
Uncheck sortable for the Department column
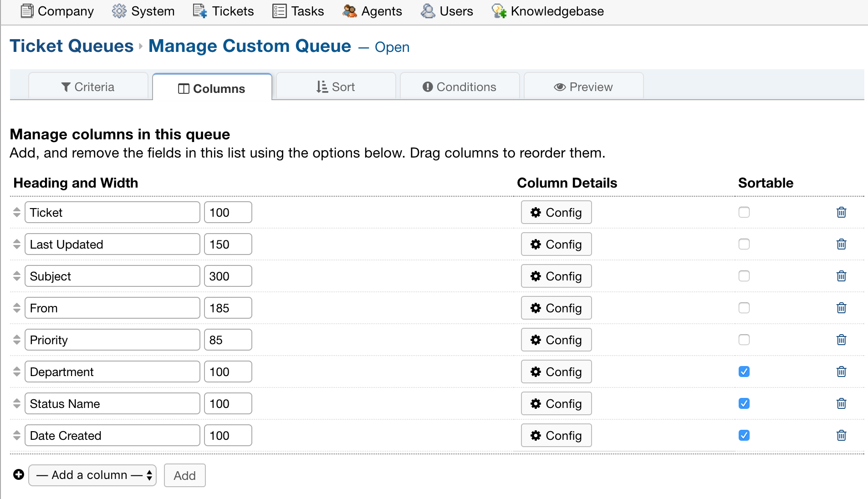[744, 372]
